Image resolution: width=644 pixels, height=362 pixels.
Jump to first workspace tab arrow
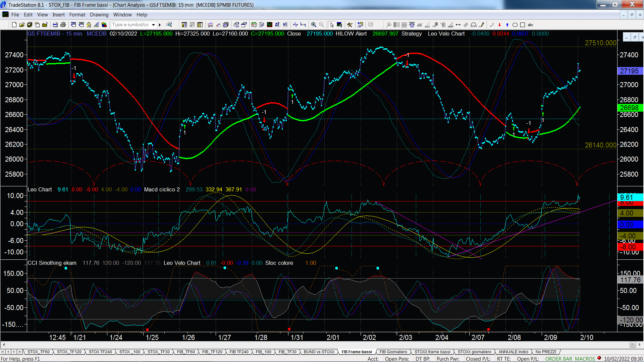tap(3, 352)
